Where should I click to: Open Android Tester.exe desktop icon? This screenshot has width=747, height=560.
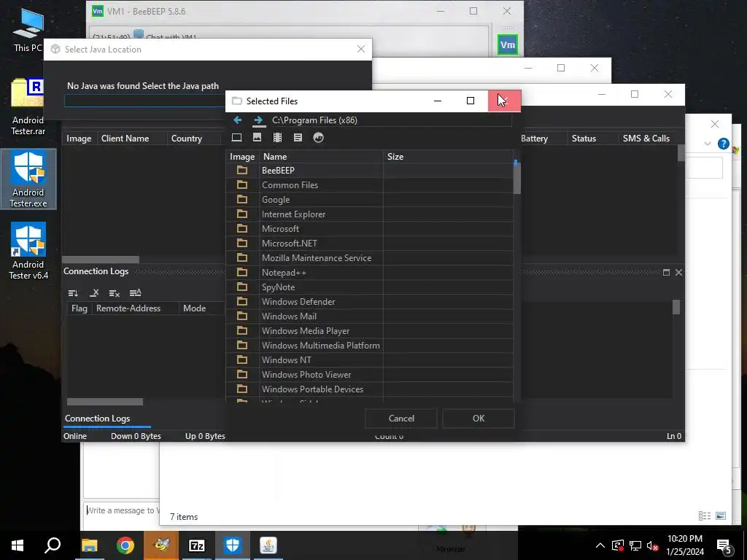click(x=28, y=179)
